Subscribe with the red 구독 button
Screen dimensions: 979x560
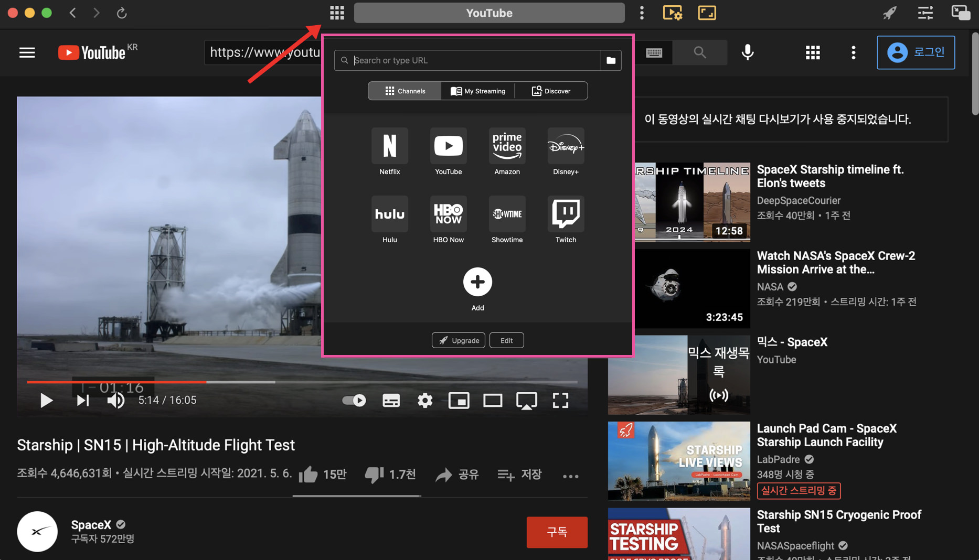(x=557, y=532)
